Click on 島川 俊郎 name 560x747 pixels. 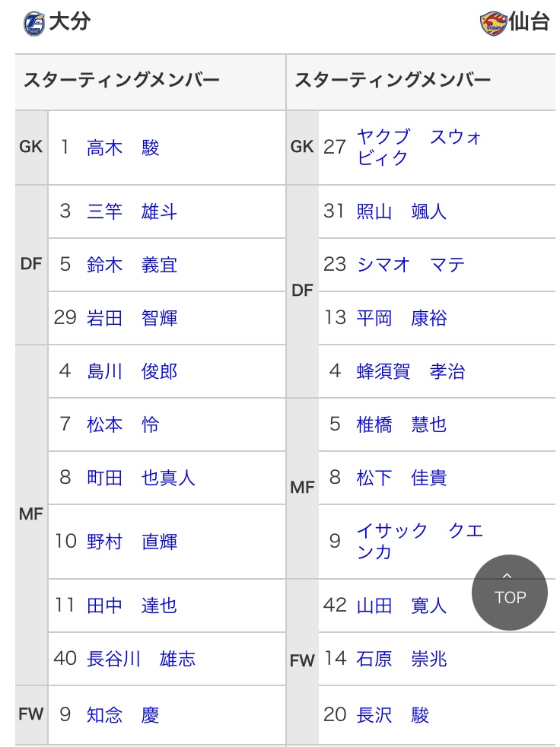(x=132, y=371)
